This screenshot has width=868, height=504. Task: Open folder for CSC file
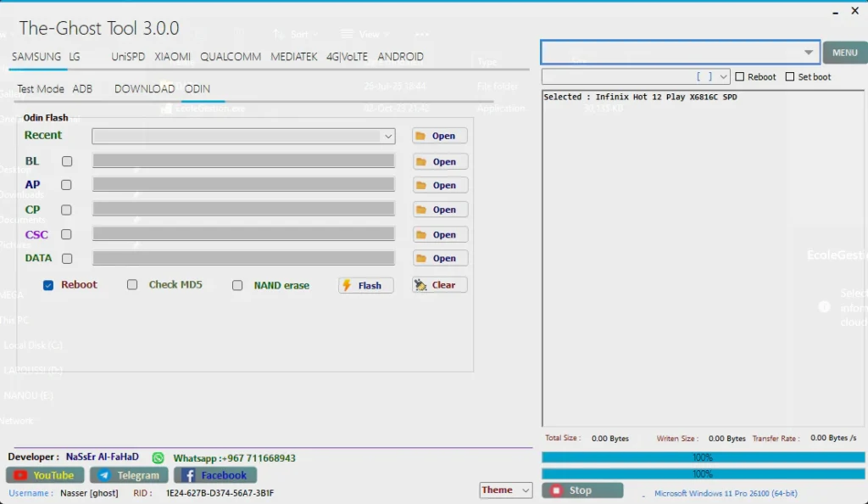[x=439, y=234]
